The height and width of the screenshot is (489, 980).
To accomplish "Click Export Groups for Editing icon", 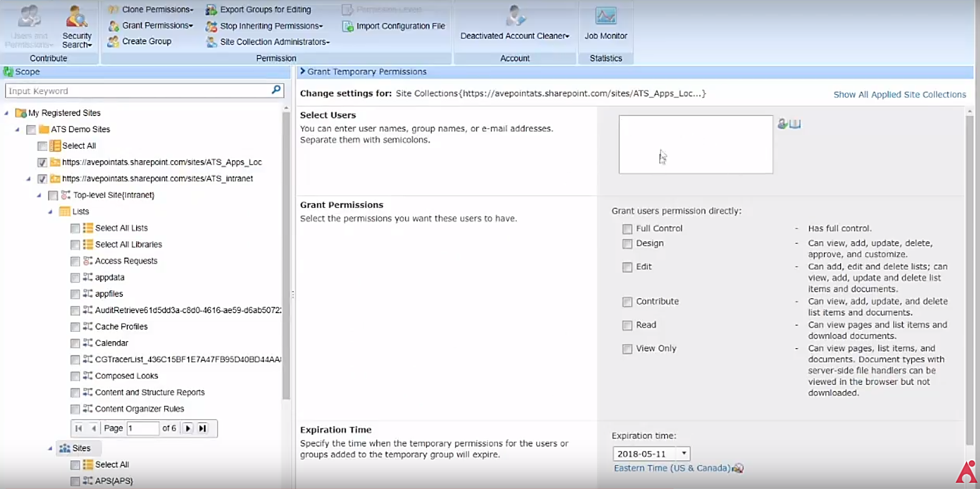I will (x=211, y=9).
